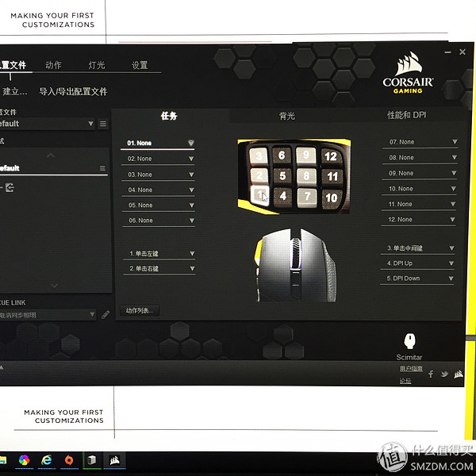Open the CUE Link sync lighting dropdown
The width and height of the screenshot is (476, 476).
tap(48, 315)
